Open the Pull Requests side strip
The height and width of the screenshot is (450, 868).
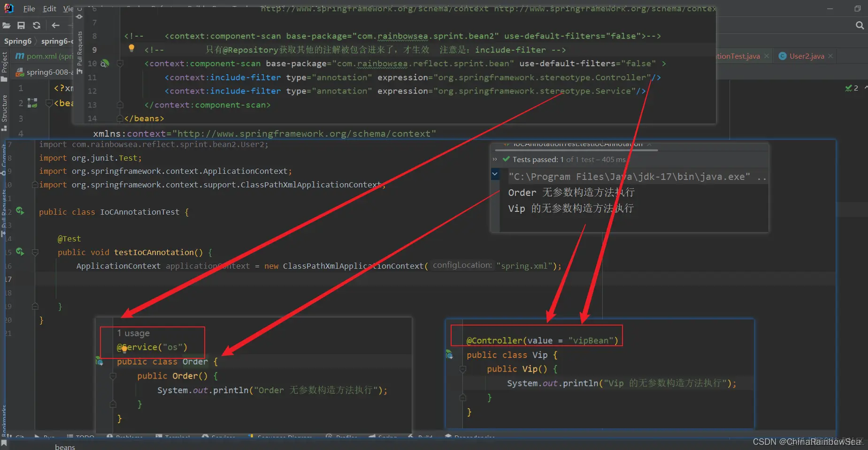pyautogui.click(x=79, y=52)
